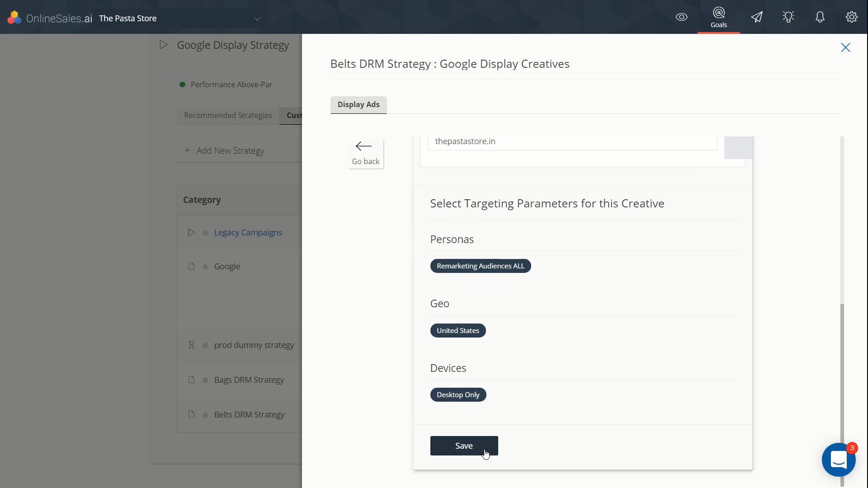Open the Legacy Campaigns link

click(248, 232)
